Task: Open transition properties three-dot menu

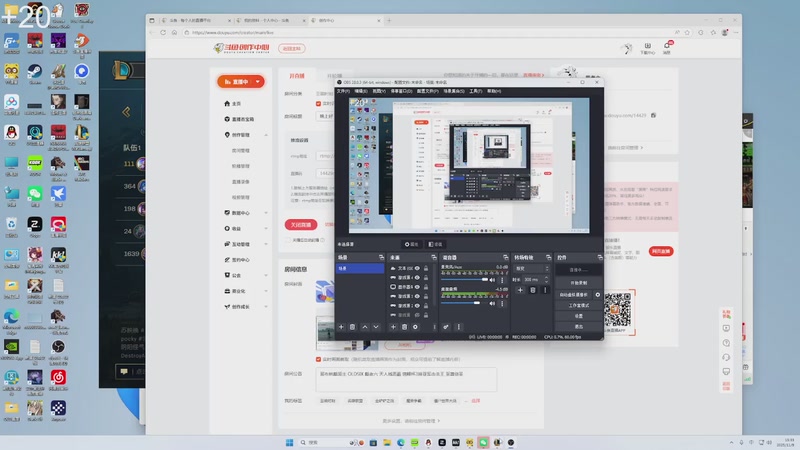Action: (545, 290)
